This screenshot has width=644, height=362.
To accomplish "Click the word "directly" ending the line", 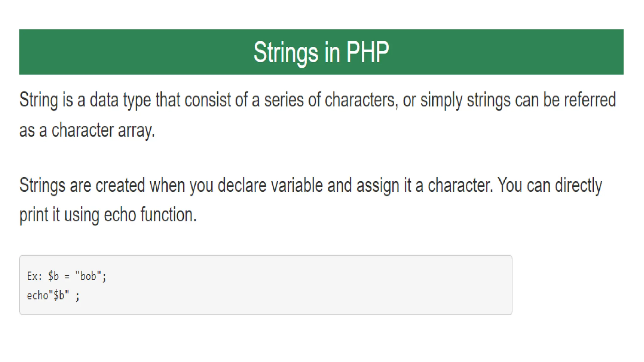I will point(578,185).
